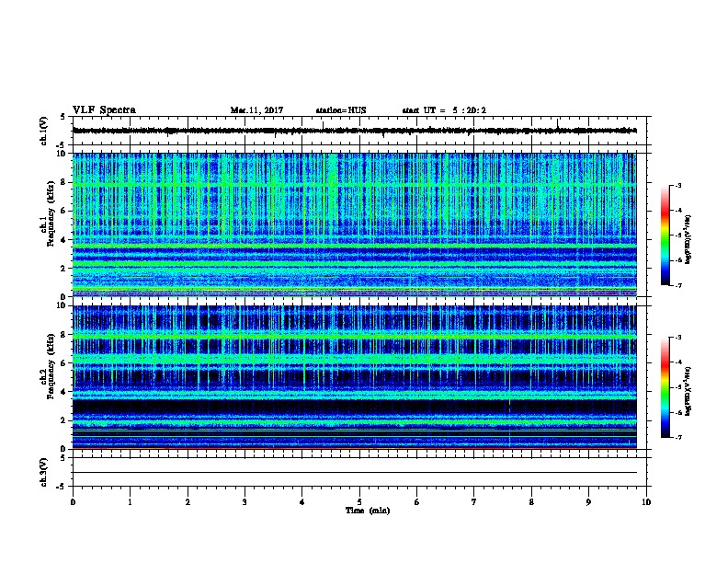Click the ch.1 voltage waveform trace

tap(355, 131)
